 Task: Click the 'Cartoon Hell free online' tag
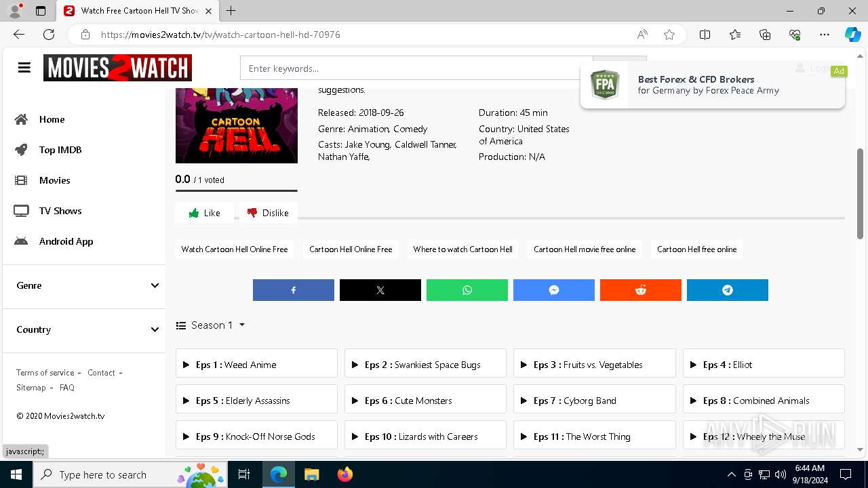(x=696, y=249)
